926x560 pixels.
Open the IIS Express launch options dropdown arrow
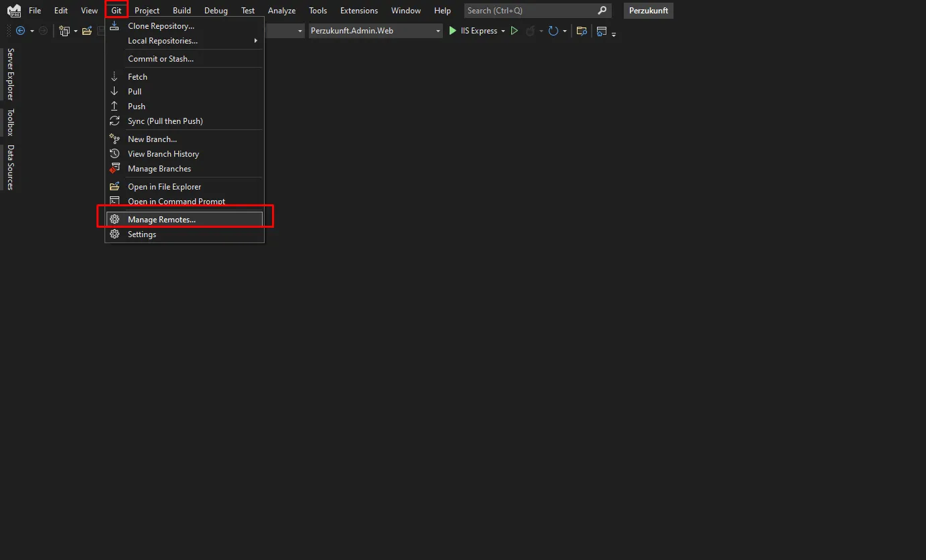click(503, 31)
